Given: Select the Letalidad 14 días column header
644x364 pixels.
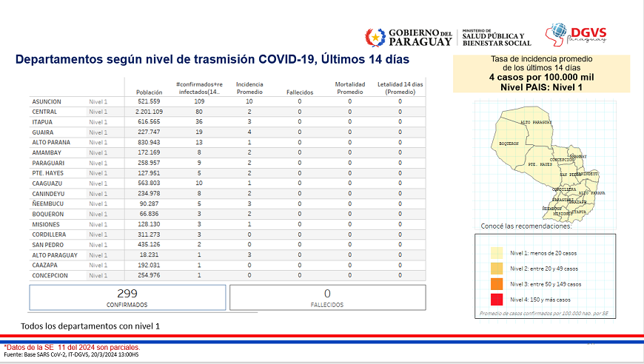Looking at the screenshot, I should [x=400, y=88].
